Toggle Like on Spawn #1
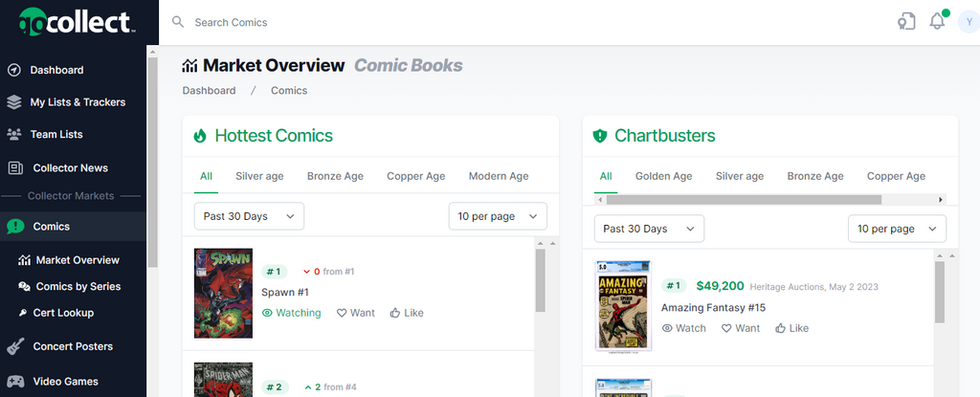The width and height of the screenshot is (980, 397). 407,313
